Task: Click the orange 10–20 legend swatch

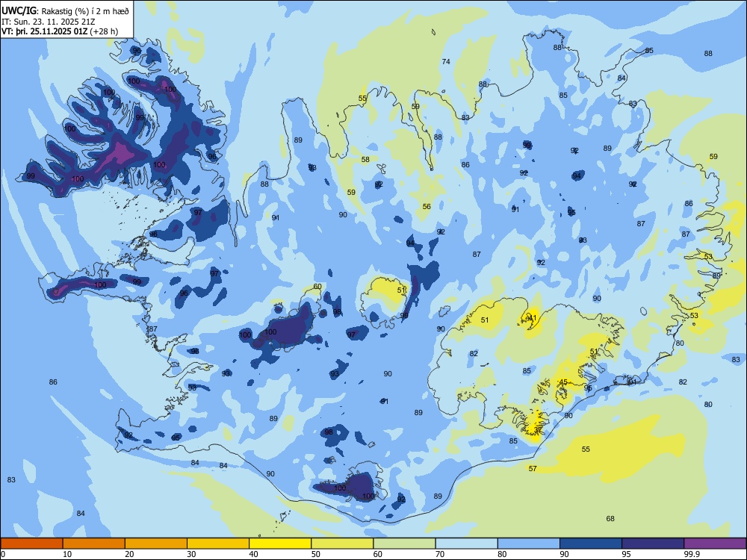Action: [94, 544]
